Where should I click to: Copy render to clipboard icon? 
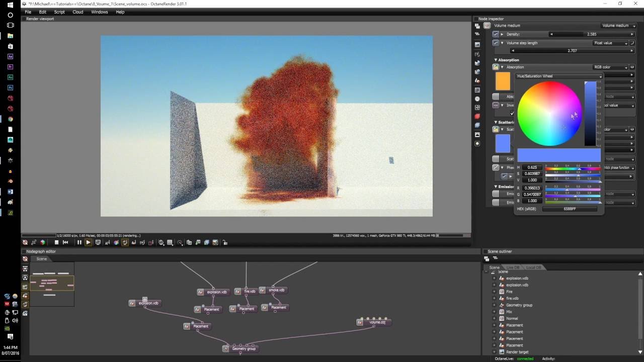coord(189,242)
